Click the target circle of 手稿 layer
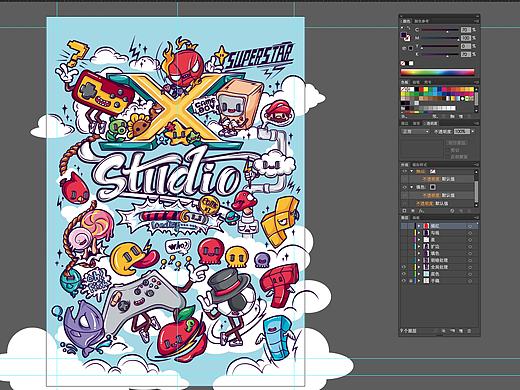 (x=470, y=281)
